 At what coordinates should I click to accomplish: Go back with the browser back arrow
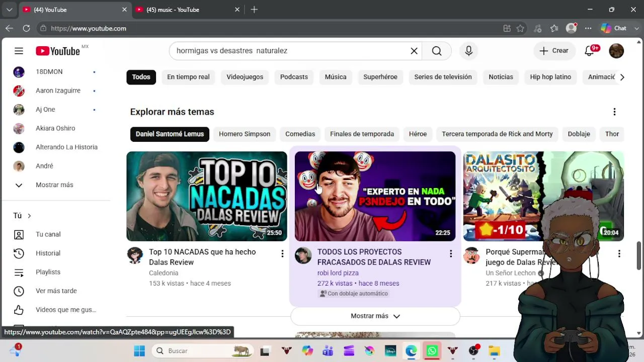click(9, 29)
